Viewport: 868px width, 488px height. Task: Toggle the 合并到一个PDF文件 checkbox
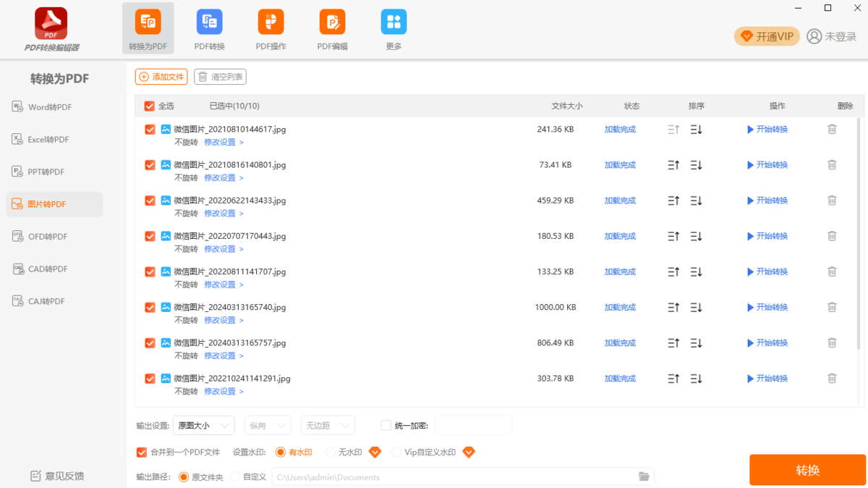(x=142, y=453)
